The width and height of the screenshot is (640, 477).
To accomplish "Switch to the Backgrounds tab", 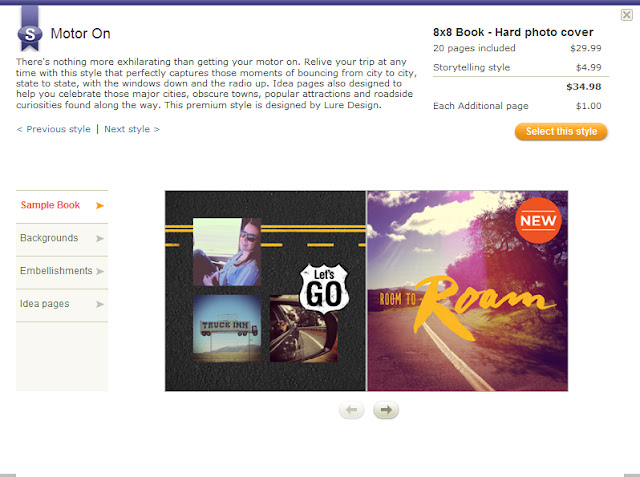I will tap(62, 240).
